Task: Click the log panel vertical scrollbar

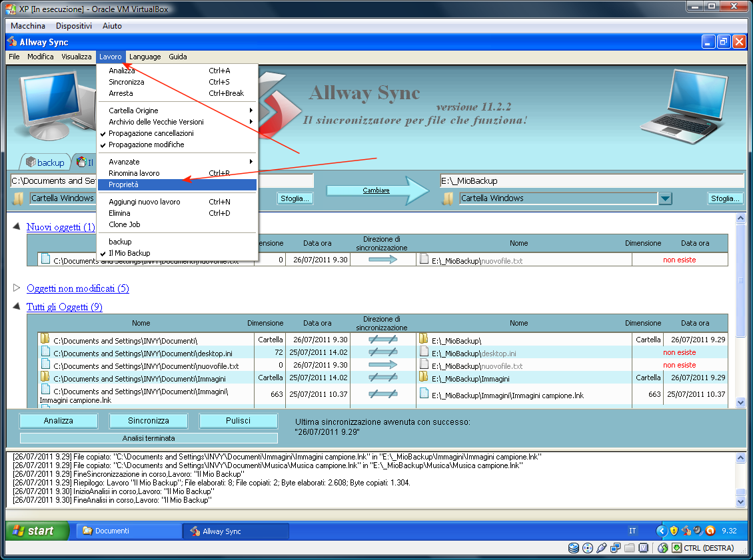Action: tap(740, 479)
